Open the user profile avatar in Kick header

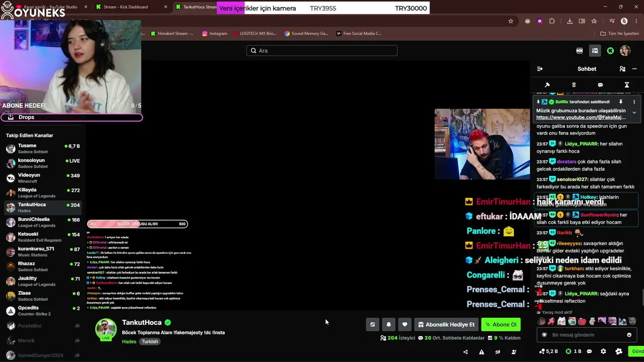(625, 51)
